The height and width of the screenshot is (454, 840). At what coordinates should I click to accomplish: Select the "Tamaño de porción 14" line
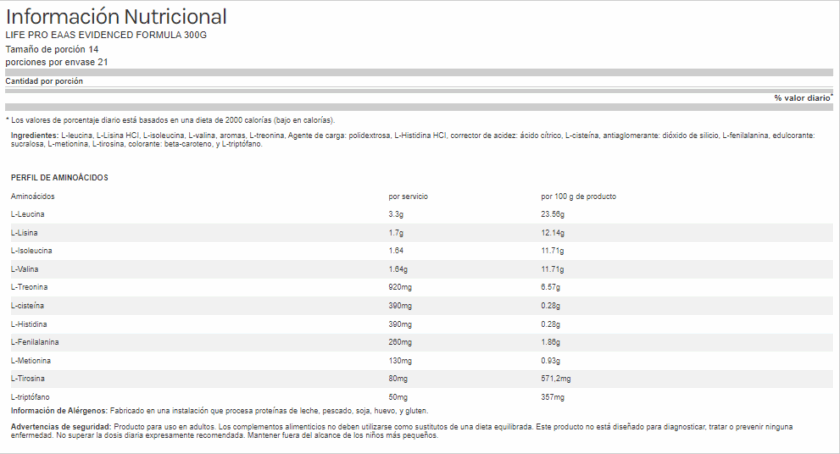[x=52, y=49]
